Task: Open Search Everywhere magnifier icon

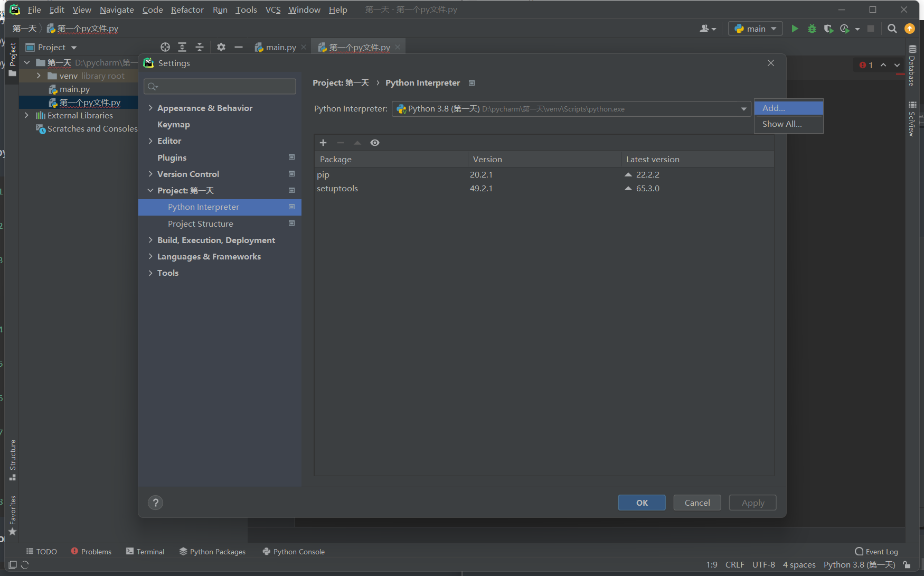Action: (892, 29)
